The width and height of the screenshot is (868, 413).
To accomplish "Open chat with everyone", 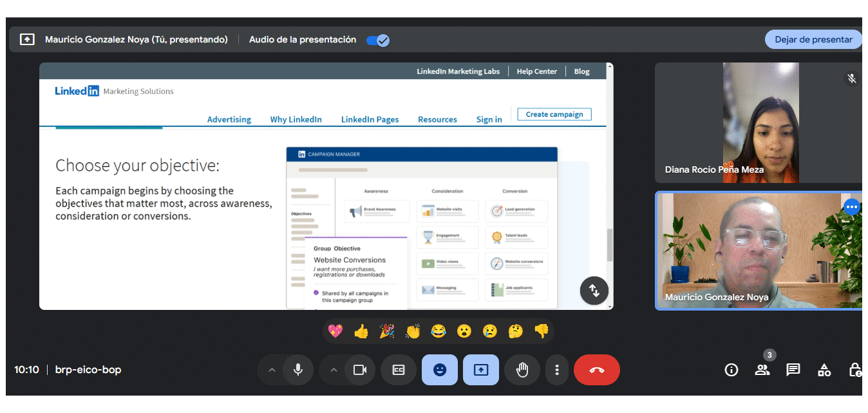I will click(793, 370).
